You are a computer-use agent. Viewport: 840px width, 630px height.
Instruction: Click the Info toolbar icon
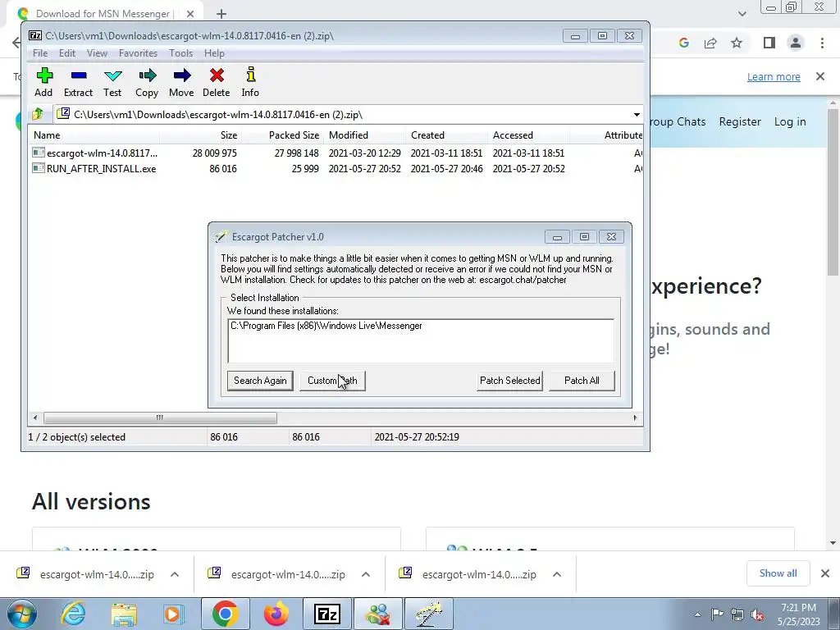[250, 82]
